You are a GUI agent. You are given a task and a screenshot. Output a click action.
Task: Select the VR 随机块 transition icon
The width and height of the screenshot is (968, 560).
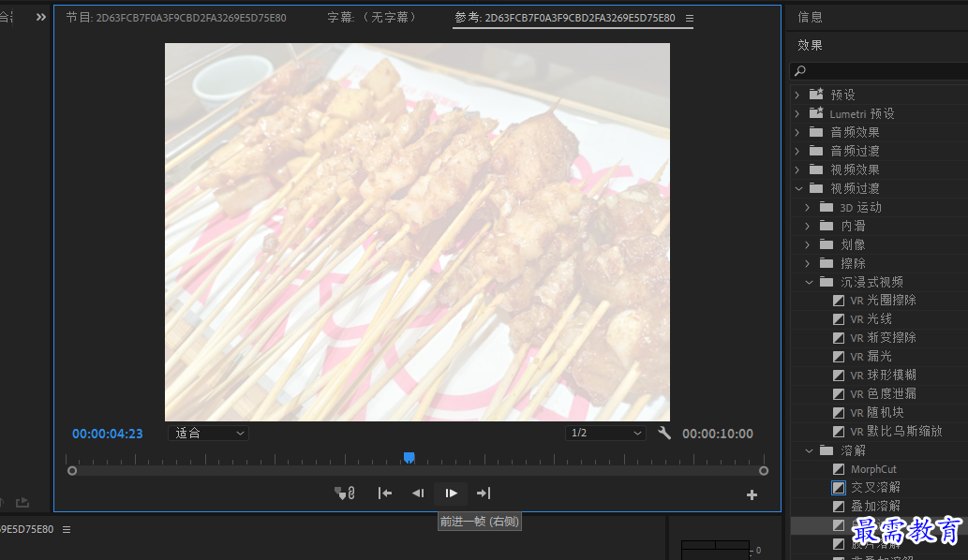click(x=839, y=413)
